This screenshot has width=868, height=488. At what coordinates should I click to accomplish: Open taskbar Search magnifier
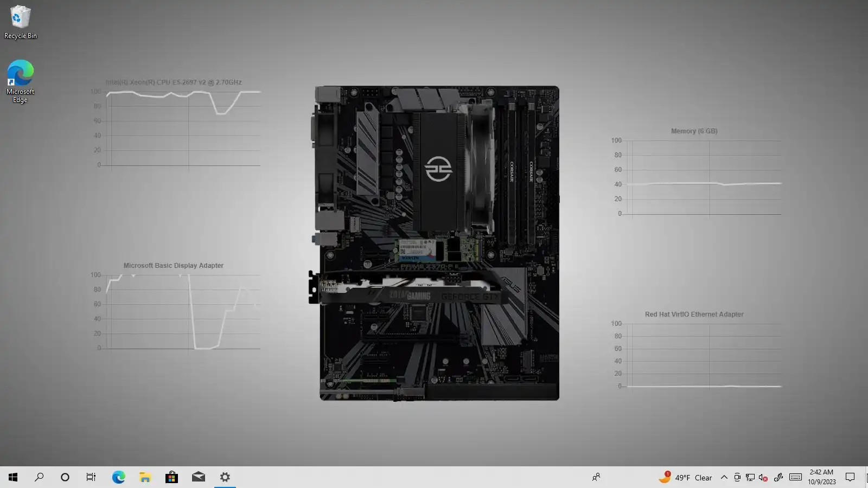(x=39, y=477)
